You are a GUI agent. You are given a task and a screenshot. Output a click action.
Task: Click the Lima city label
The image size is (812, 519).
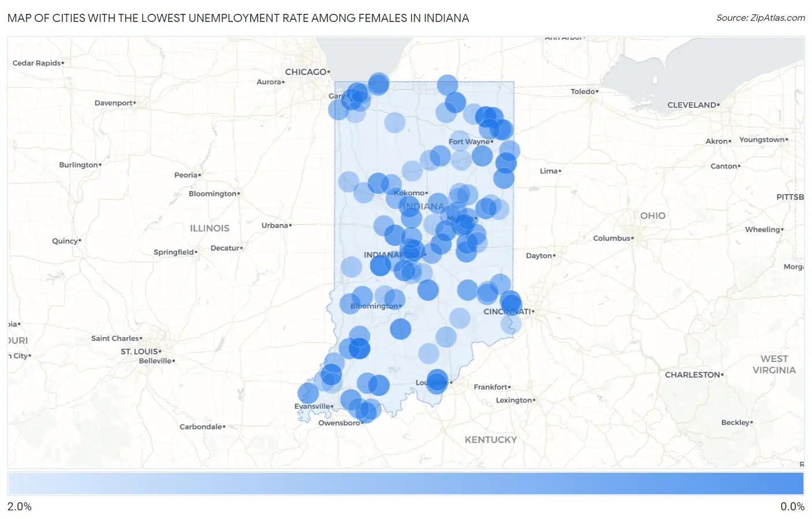(x=549, y=171)
